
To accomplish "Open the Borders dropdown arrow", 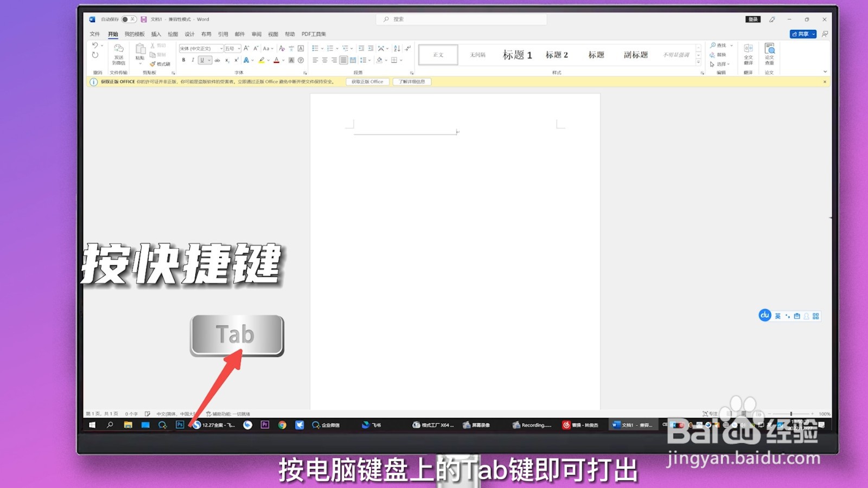I will tap(401, 60).
